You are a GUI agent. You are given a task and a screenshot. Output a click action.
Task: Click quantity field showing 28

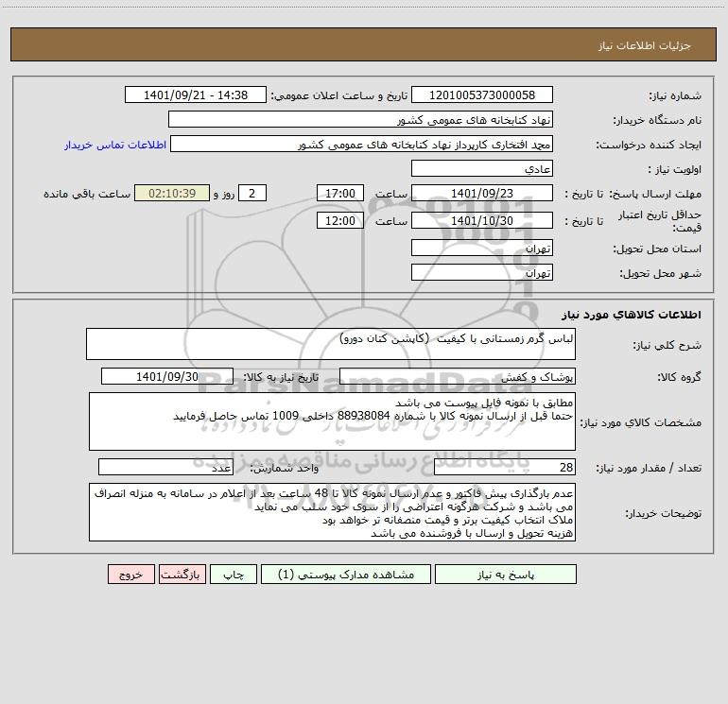pos(505,468)
